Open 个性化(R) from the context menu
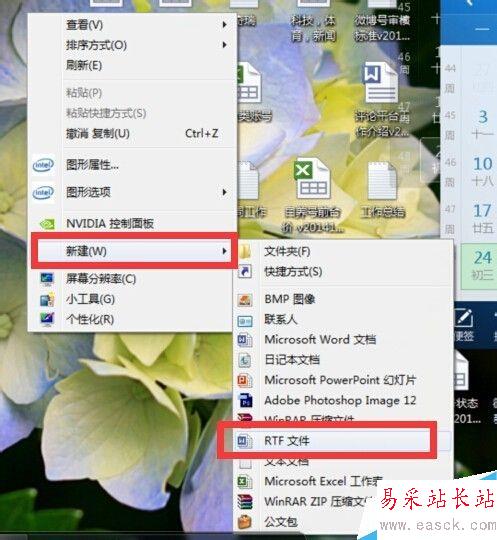Viewport: 497px width, 540px height. point(132,319)
